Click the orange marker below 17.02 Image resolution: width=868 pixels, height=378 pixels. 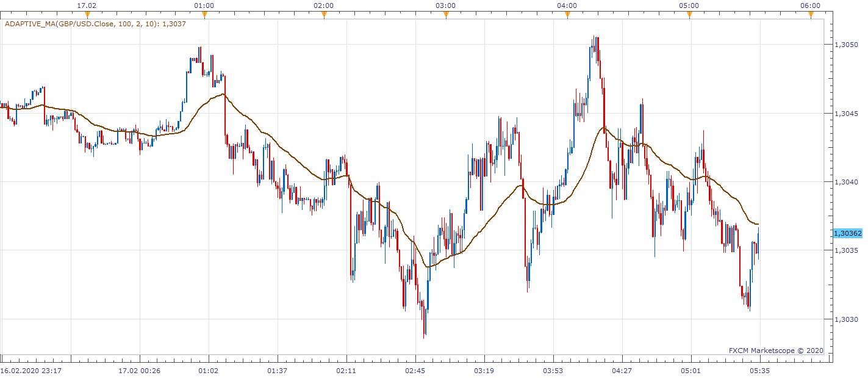87,15
